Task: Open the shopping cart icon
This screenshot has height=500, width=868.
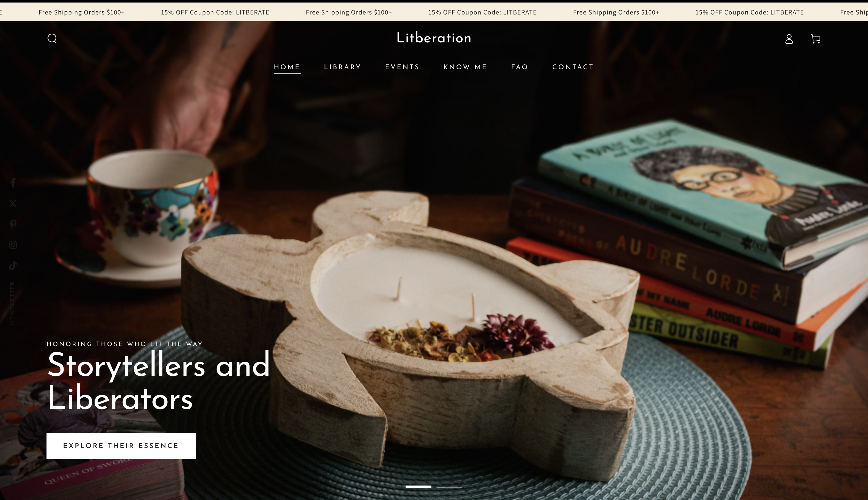Action: point(816,39)
